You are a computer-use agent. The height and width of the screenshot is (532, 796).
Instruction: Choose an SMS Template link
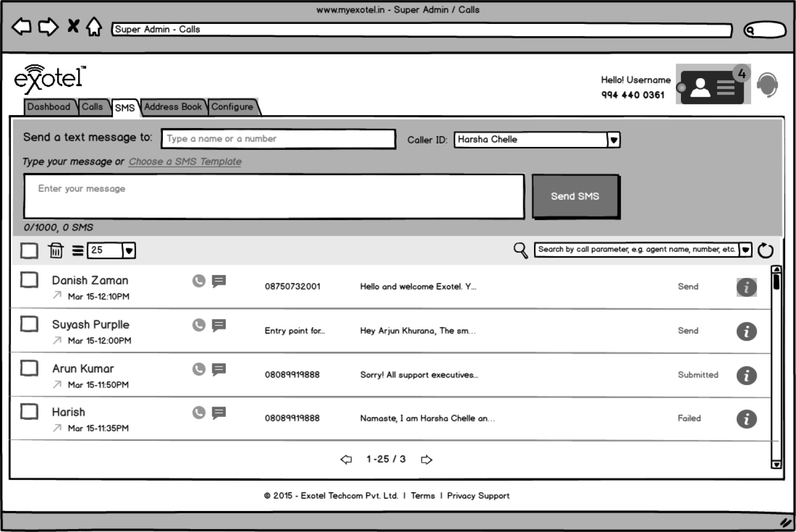click(x=185, y=161)
